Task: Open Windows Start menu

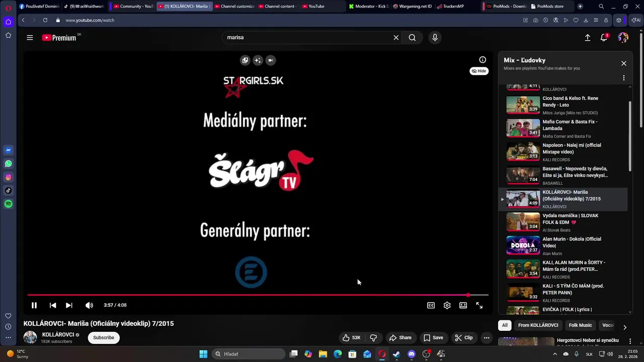Action: [x=203, y=354]
